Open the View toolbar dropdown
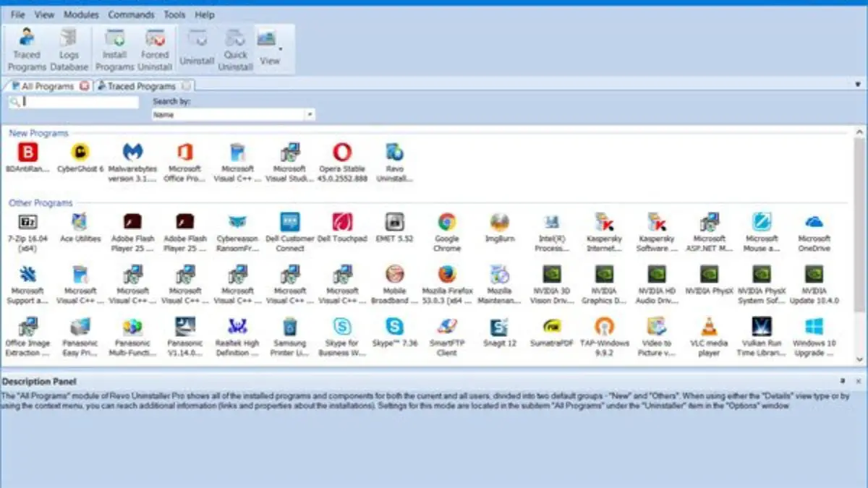Viewport: 868px width, 488px height. (270, 48)
